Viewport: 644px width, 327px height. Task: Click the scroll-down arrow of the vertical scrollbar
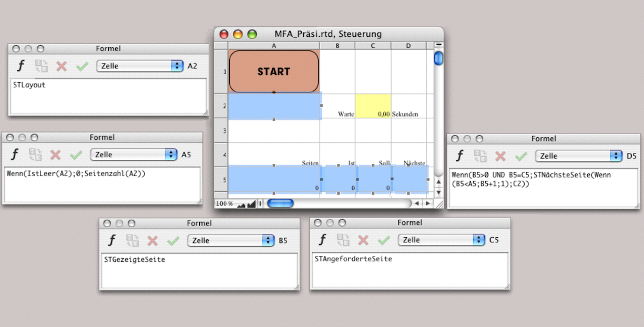pyautogui.click(x=438, y=193)
